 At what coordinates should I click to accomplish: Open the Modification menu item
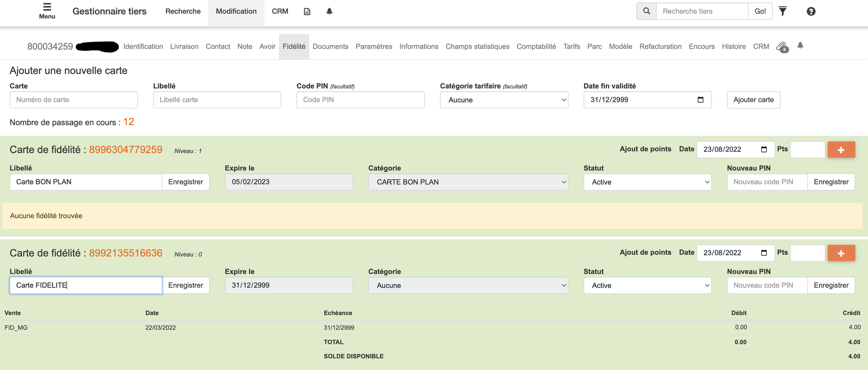[236, 11]
